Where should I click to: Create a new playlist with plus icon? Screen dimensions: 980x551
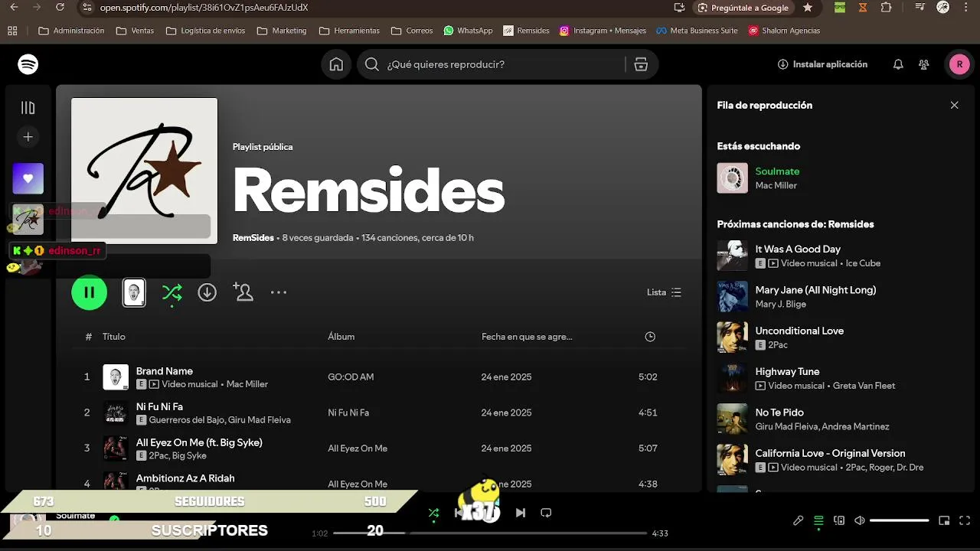pyautogui.click(x=28, y=137)
